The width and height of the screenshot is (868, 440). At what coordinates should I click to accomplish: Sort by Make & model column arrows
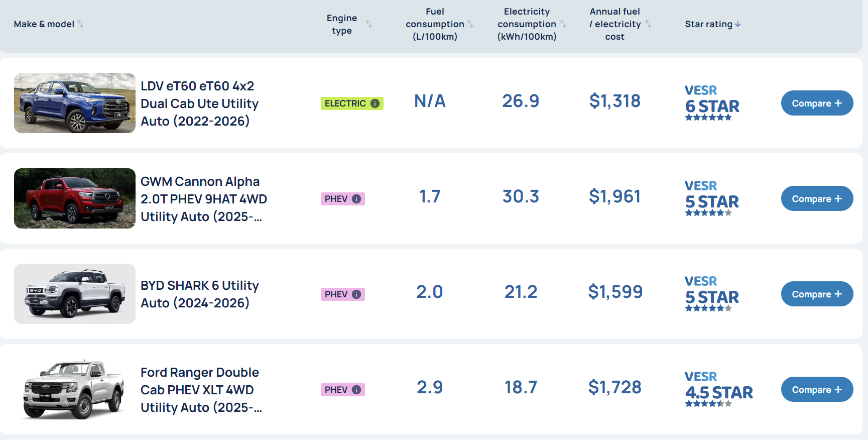coord(80,24)
